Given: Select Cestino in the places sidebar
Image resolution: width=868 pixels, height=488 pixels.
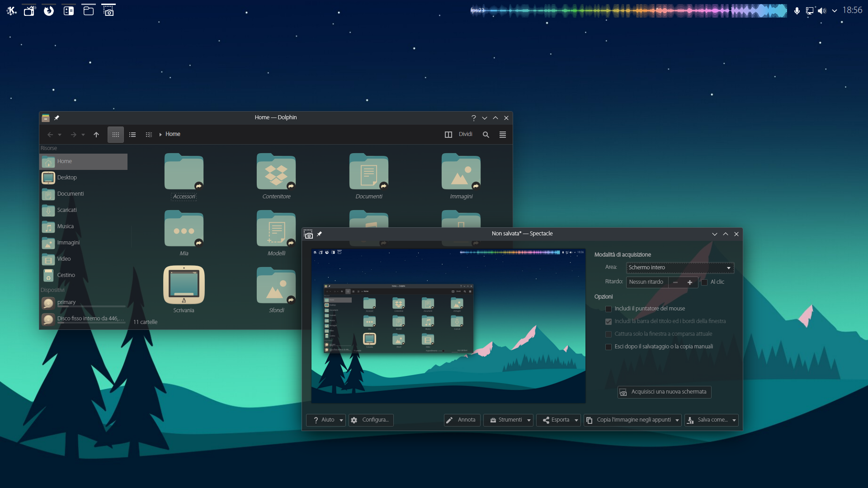Looking at the screenshot, I should 66,275.
